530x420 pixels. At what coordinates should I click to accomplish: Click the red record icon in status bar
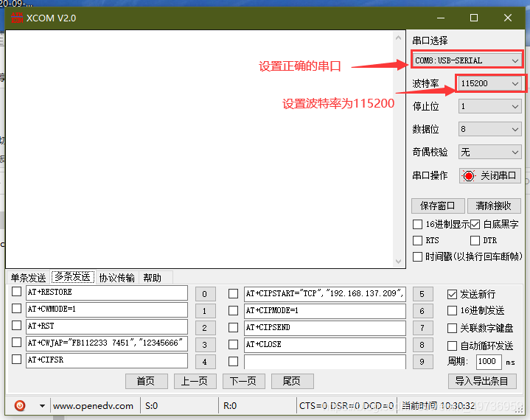coord(20,405)
